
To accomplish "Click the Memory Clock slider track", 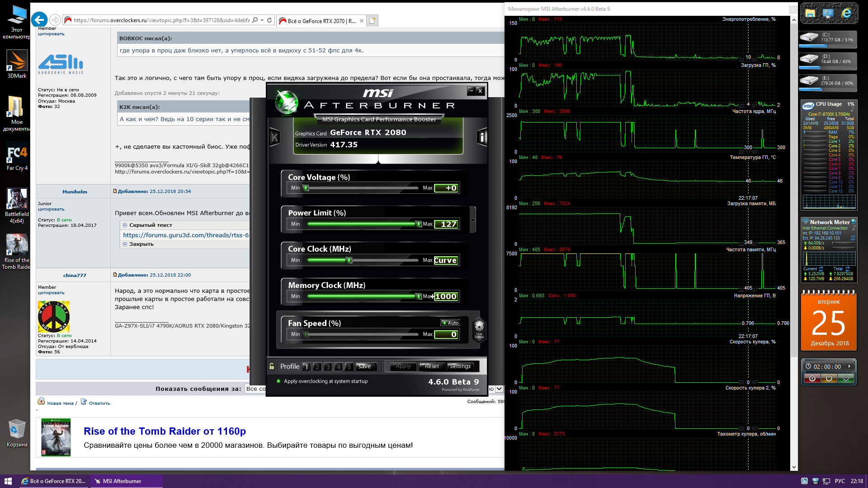I will [x=362, y=296].
